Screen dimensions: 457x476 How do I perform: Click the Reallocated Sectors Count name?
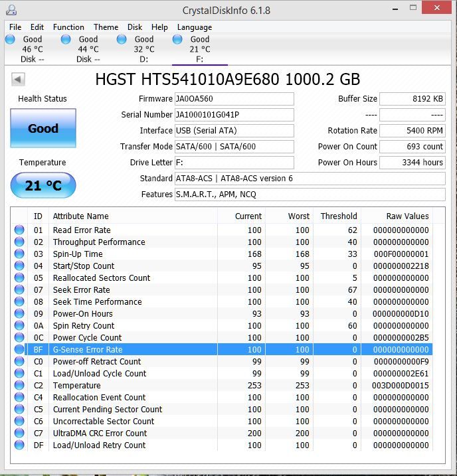[102, 278]
